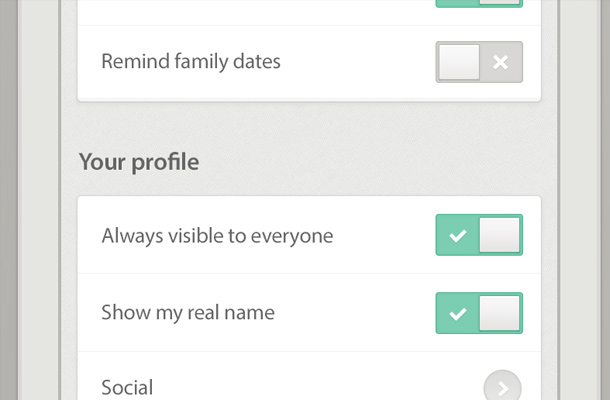Click the white knob of Always visible switch
Viewport: 610px width, 400px height.
(x=500, y=236)
